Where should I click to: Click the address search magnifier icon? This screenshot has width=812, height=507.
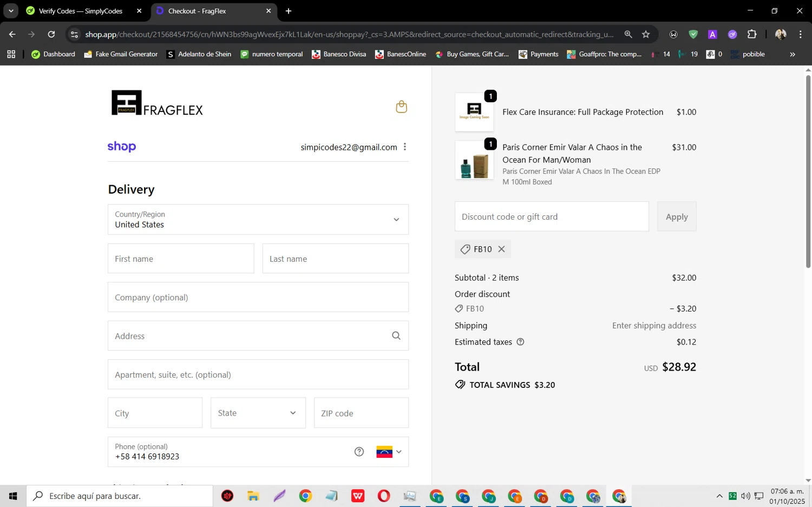pyautogui.click(x=396, y=336)
